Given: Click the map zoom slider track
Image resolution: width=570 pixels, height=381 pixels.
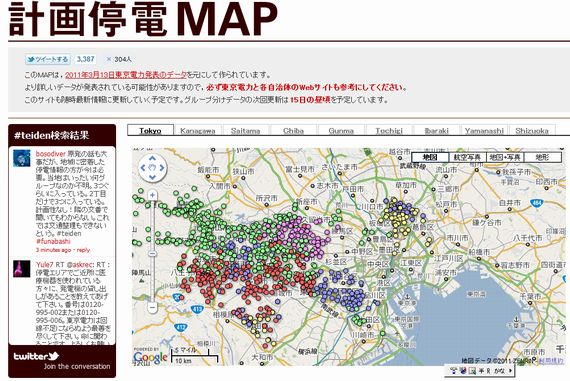Looking at the screenshot, I should (153, 251).
